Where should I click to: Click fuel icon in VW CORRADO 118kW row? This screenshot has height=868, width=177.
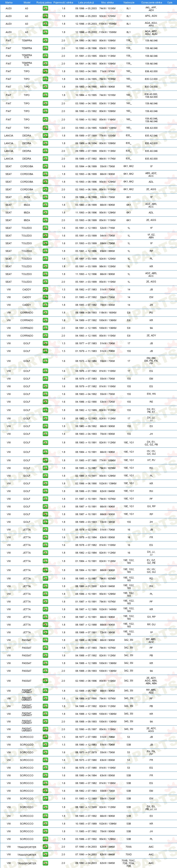pos(45,313)
